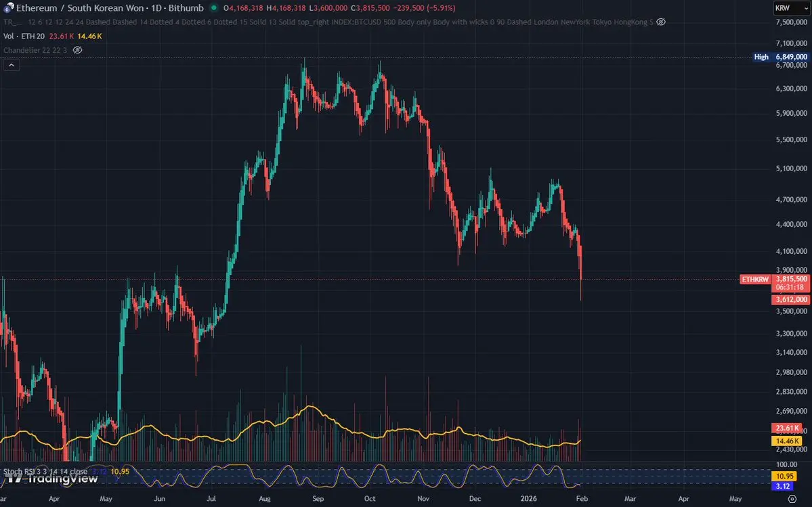Click the Jul label on time axis
The image size is (812, 507).
tap(211, 500)
